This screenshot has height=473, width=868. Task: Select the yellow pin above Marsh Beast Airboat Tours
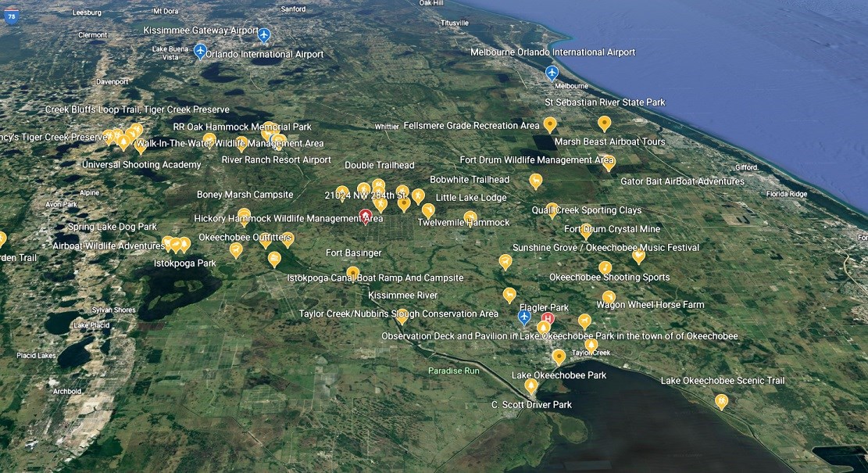pos(604,124)
